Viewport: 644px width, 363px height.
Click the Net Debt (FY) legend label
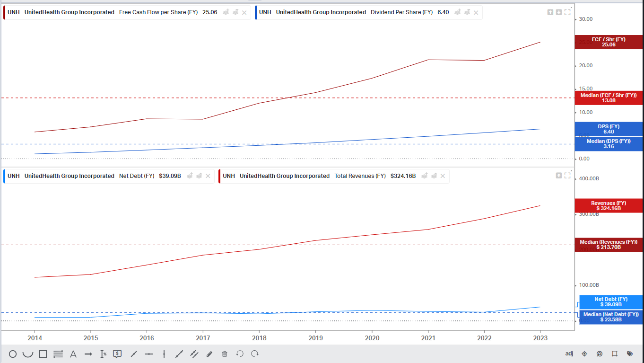[137, 176]
